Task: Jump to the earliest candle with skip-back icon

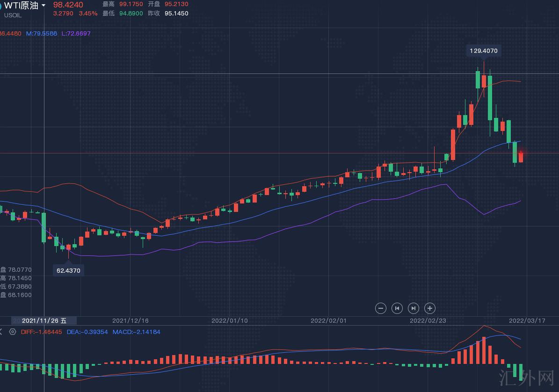Action: (x=397, y=308)
